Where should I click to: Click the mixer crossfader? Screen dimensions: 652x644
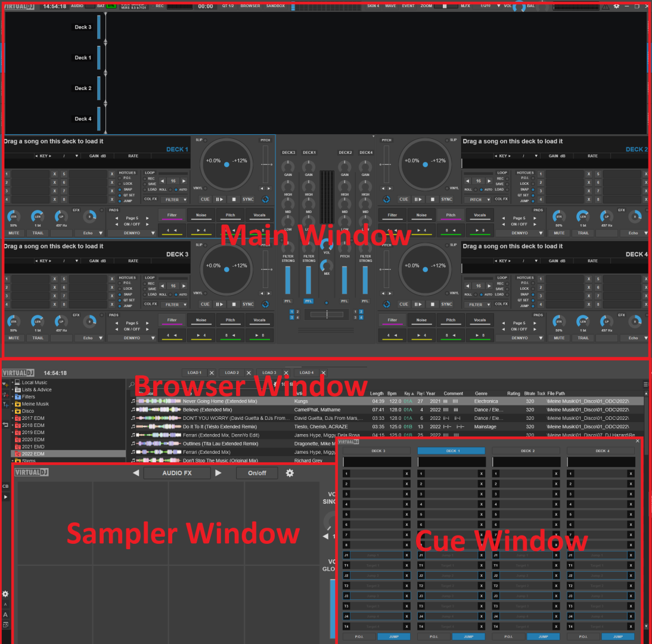[x=327, y=314]
